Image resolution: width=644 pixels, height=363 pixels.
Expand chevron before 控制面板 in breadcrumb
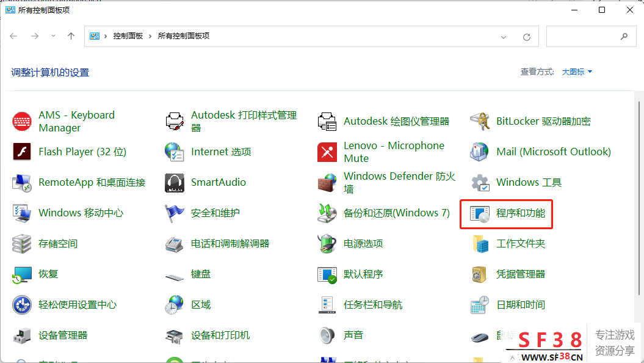click(x=106, y=36)
